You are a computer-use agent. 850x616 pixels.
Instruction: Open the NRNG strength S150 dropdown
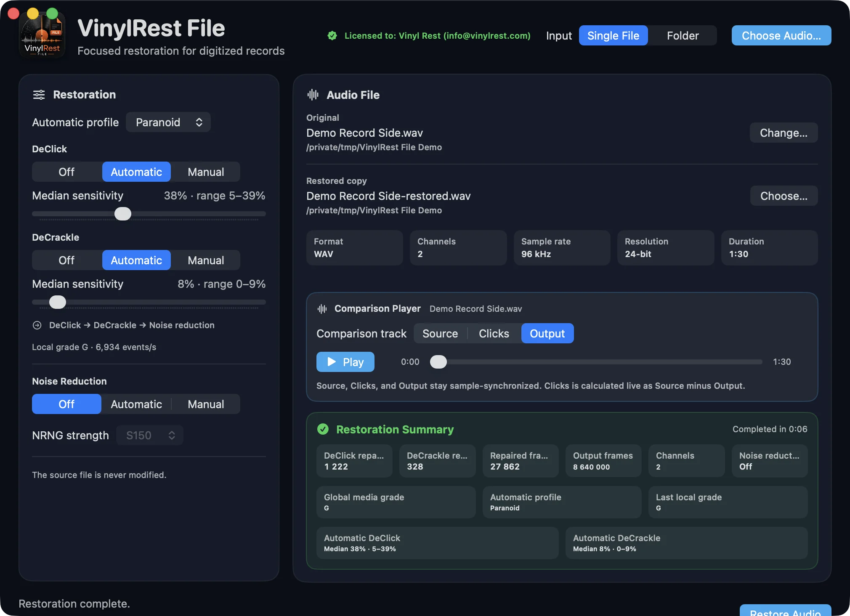coord(150,435)
